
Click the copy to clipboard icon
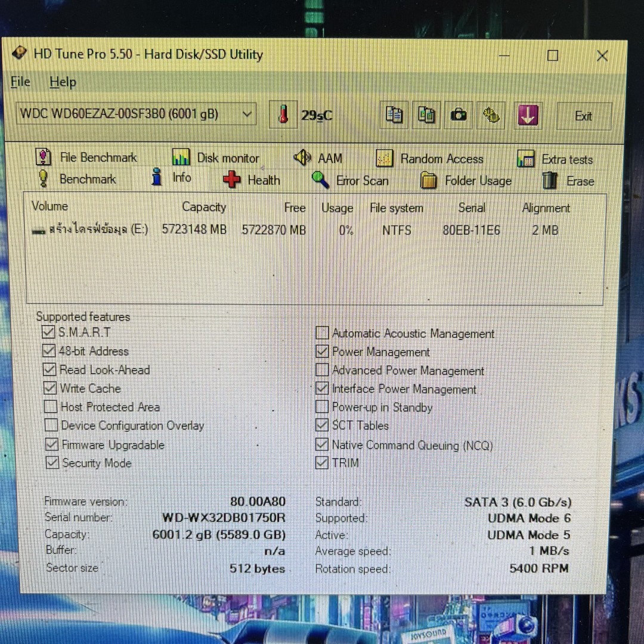394,114
